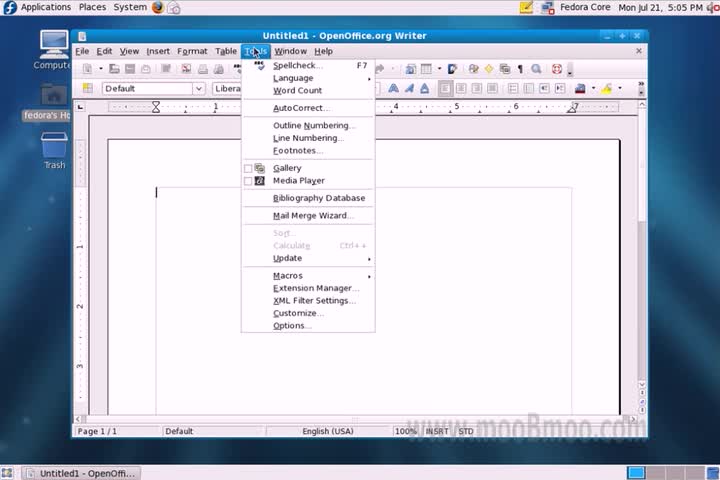720x480 pixels.
Task: Click the Find & Replace binoculars icon
Action: pyautogui.click(x=473, y=69)
